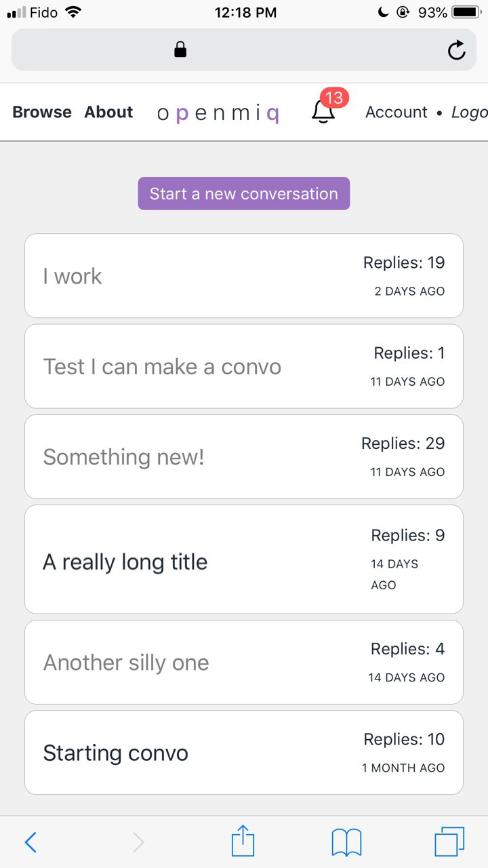This screenshot has width=488, height=868.
Task: Show open tabs with tabs icon
Action: pyautogui.click(x=449, y=842)
